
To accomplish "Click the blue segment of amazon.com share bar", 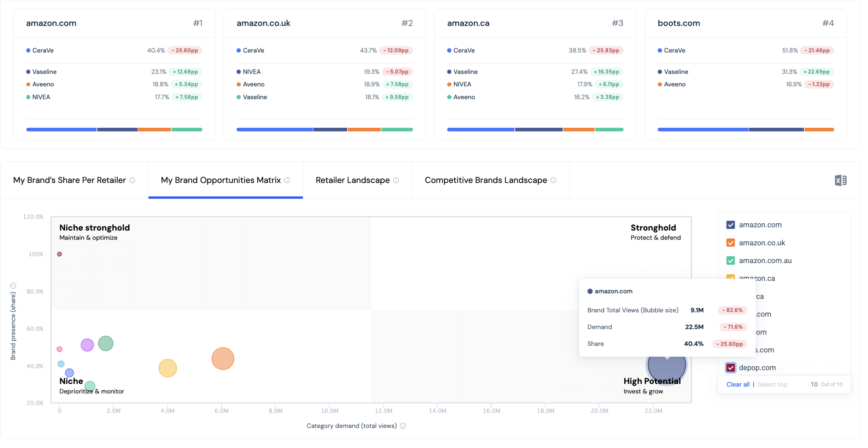I will 61,129.
